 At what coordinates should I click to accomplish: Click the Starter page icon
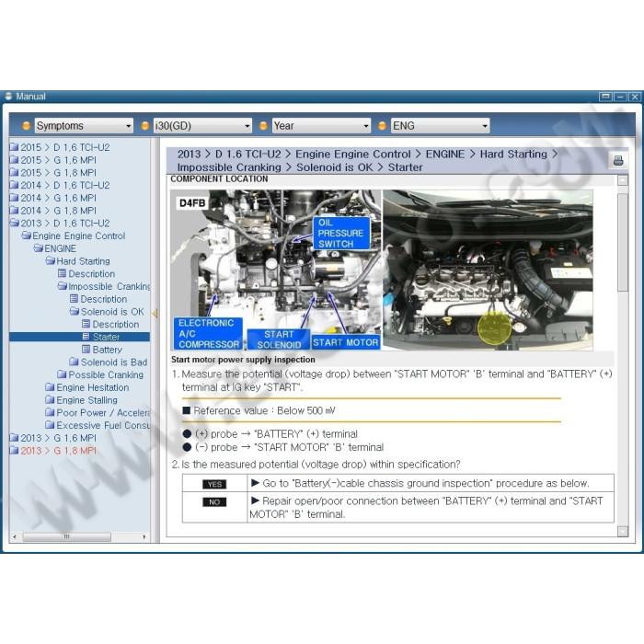tap(86, 337)
